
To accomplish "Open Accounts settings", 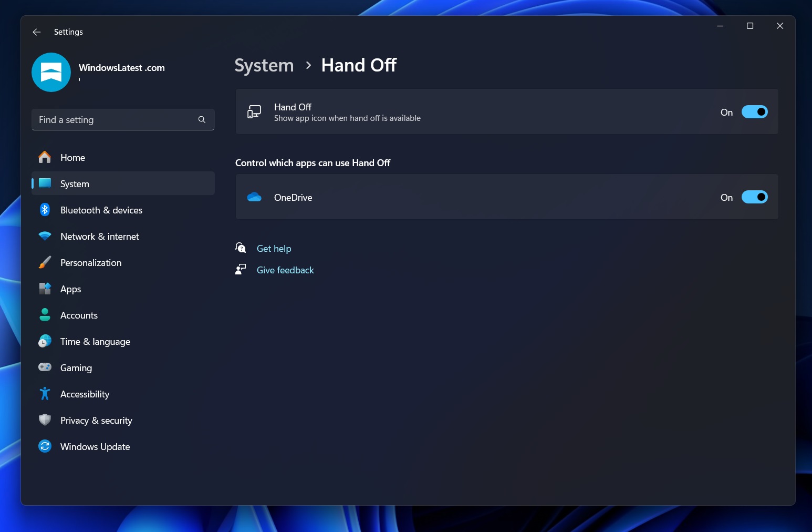I will 123,315.
